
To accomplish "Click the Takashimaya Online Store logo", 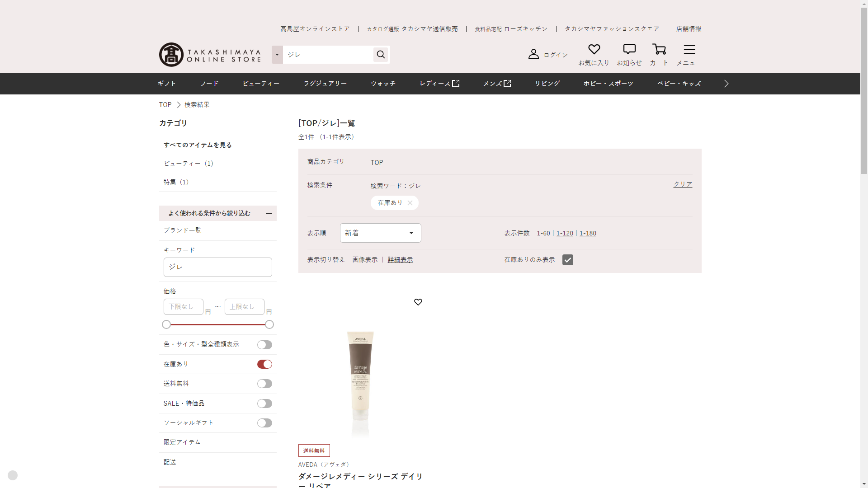I will [210, 55].
